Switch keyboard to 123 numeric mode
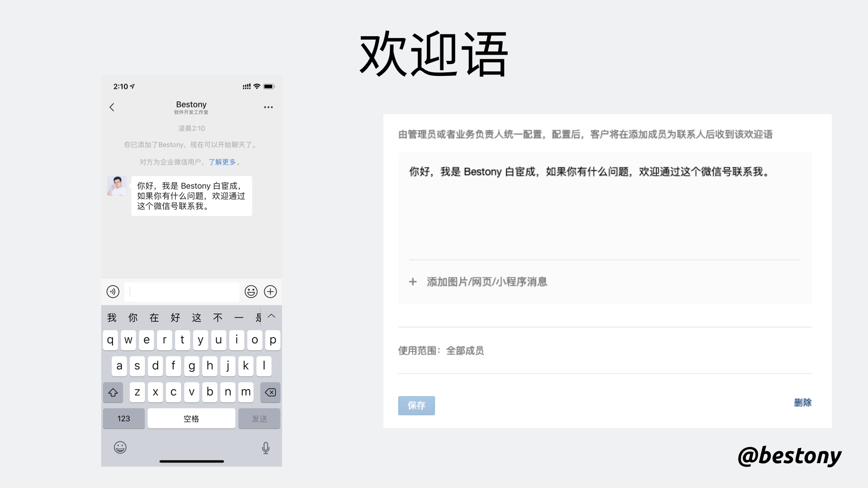868x488 pixels. pyautogui.click(x=123, y=418)
